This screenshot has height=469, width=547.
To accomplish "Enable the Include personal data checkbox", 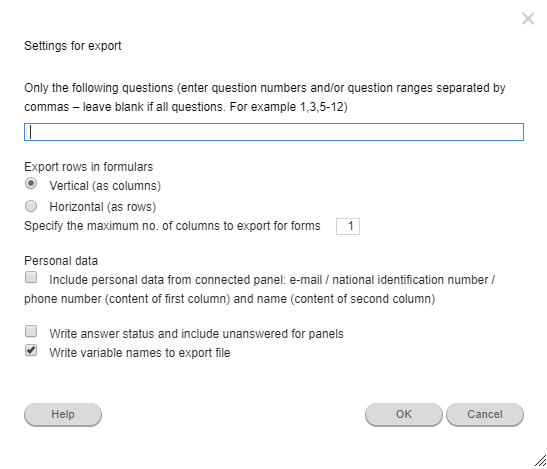I will [x=31, y=278].
